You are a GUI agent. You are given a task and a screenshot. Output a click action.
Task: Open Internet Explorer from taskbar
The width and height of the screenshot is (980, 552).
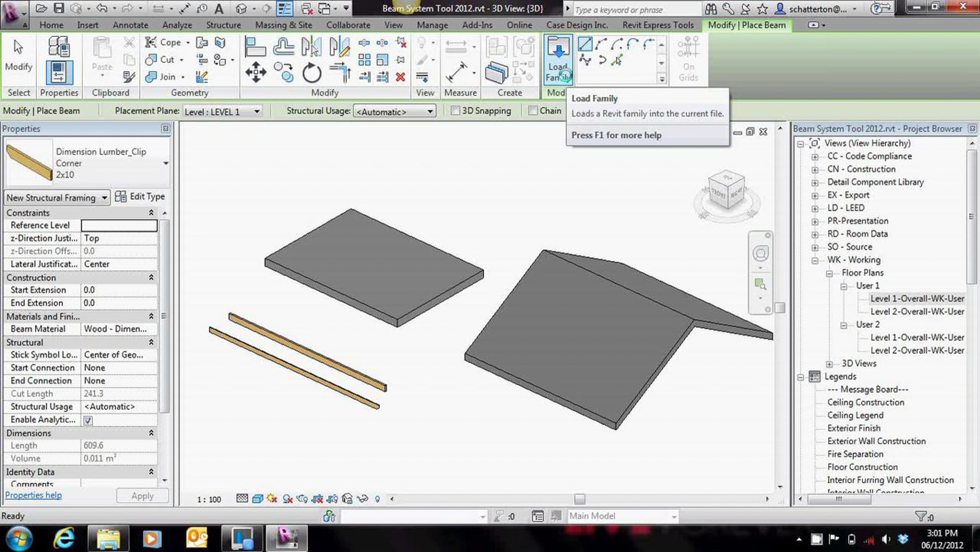tap(64, 538)
